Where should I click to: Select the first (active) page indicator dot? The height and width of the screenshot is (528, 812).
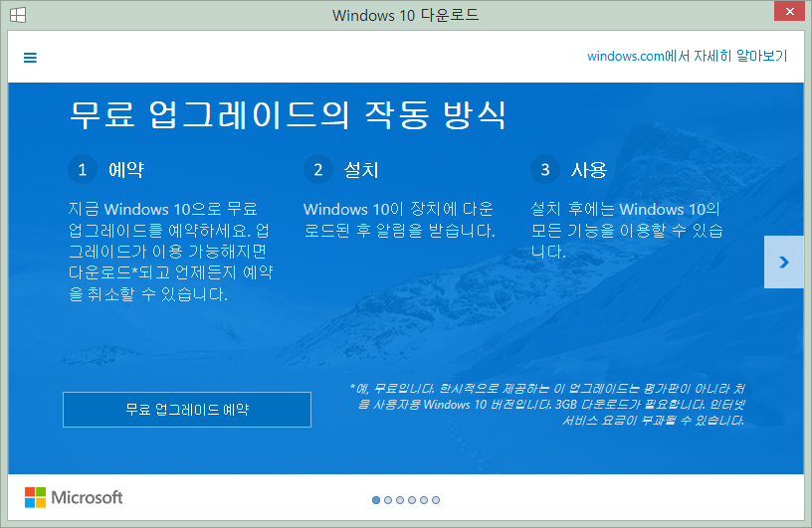pos(376,500)
